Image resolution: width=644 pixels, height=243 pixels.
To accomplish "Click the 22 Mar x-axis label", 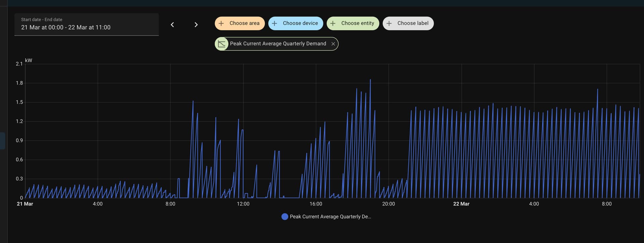I will [461, 204].
